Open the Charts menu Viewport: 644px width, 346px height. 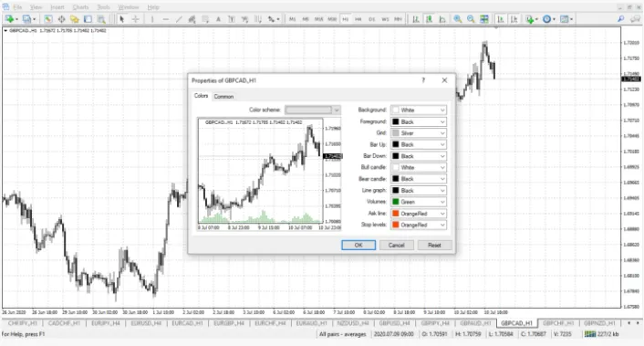(80, 7)
